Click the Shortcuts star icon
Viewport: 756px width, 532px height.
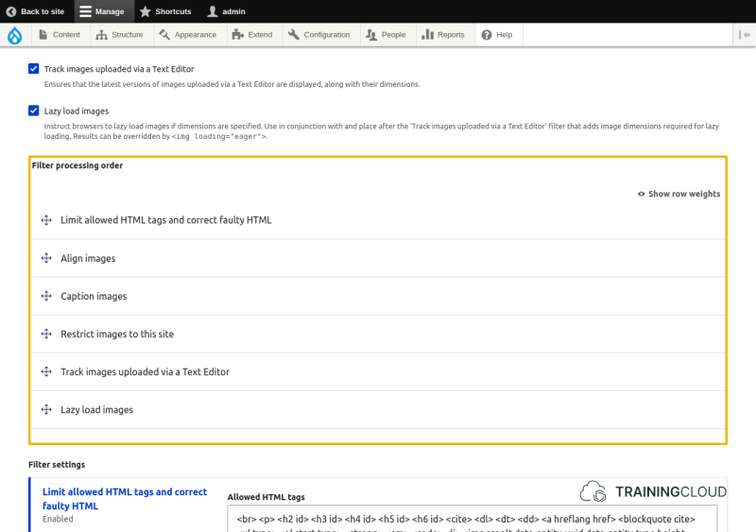pos(146,11)
